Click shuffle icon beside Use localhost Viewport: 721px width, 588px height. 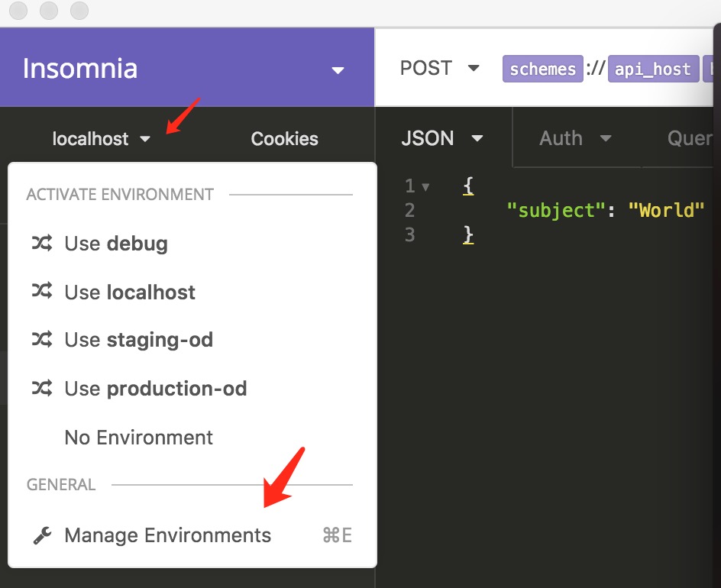[41, 292]
